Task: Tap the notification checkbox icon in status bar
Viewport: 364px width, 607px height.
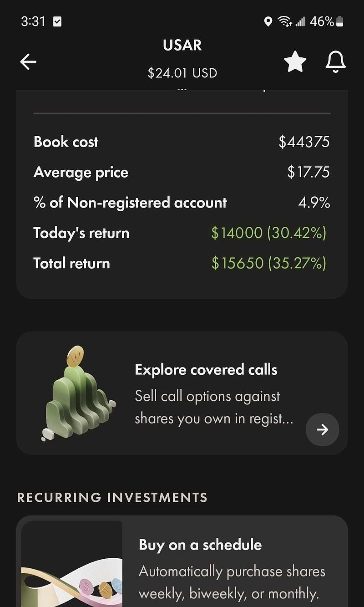Action: coord(57,21)
